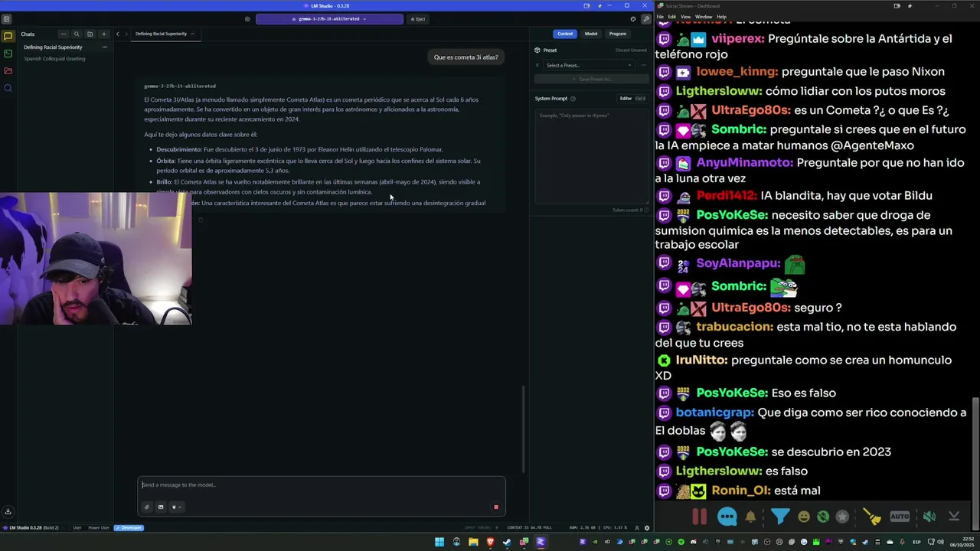Image resolution: width=980 pixels, height=551 pixels.
Task: Pause the Social Stream chat feed
Action: click(x=700, y=517)
